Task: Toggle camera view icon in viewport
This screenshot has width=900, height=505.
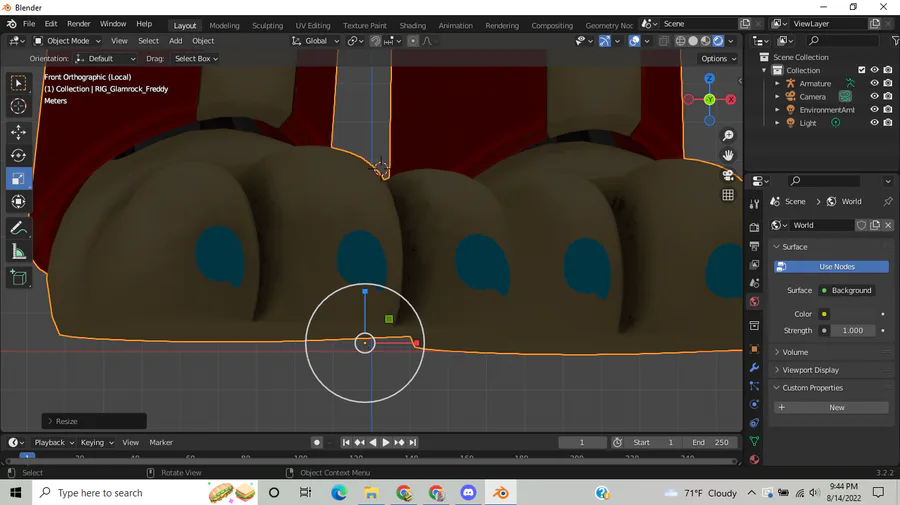Action: 728,175
